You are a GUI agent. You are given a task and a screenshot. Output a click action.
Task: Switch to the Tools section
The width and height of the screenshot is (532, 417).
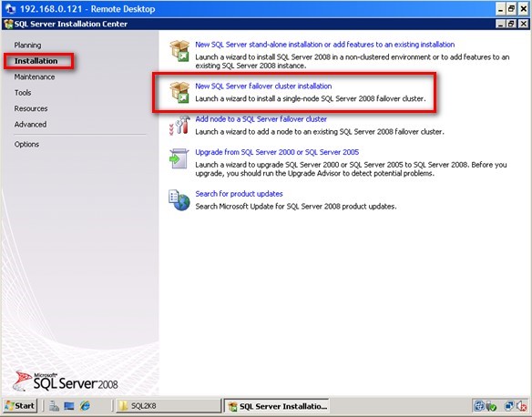tap(23, 93)
